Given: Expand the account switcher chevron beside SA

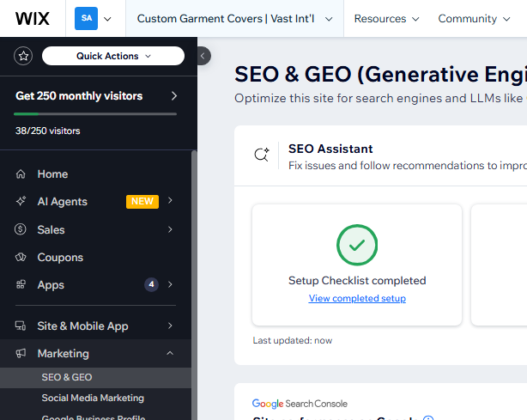Looking at the screenshot, I should [x=107, y=19].
